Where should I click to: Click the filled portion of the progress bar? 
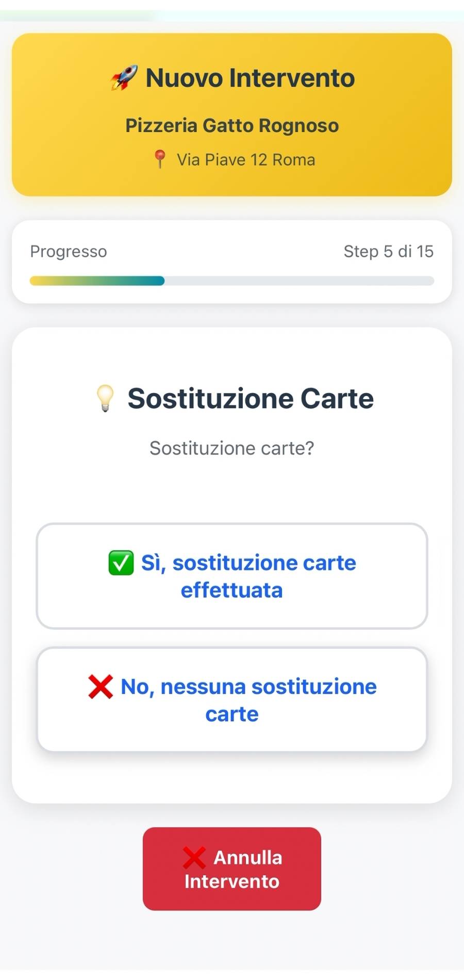(97, 281)
